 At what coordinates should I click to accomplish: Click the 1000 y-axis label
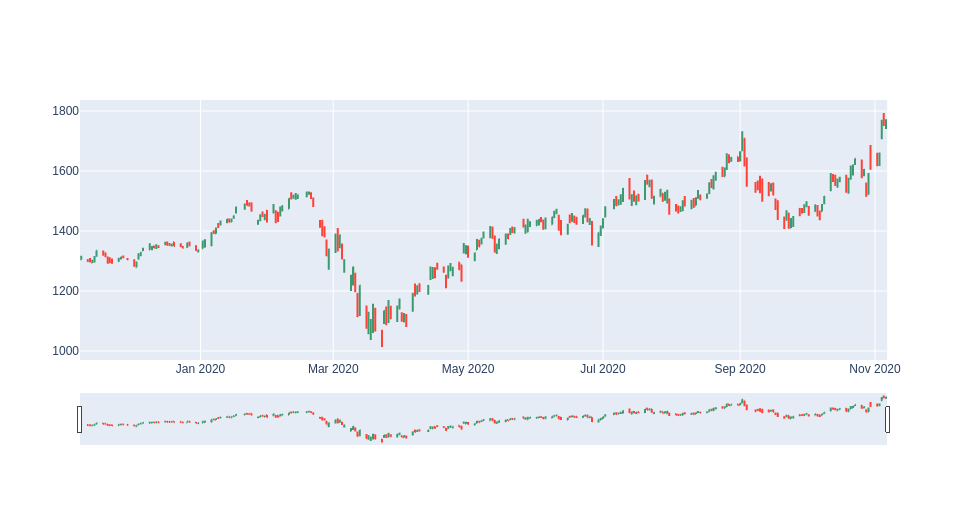point(65,351)
